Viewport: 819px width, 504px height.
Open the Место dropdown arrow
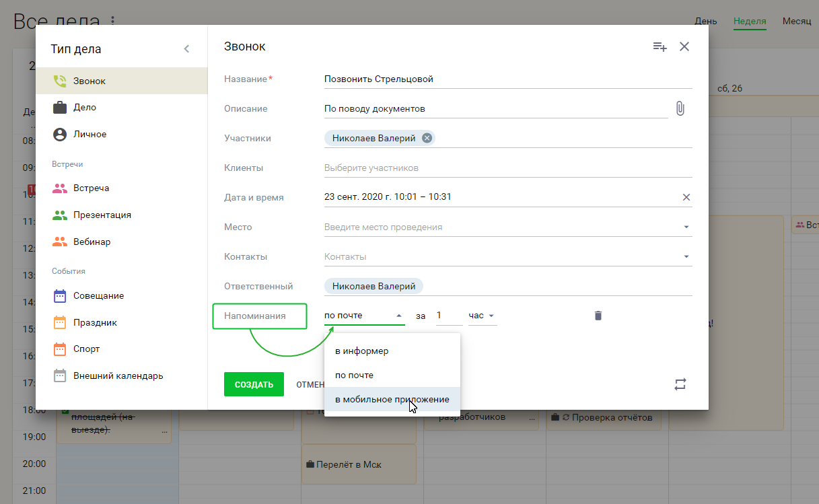pos(686,227)
